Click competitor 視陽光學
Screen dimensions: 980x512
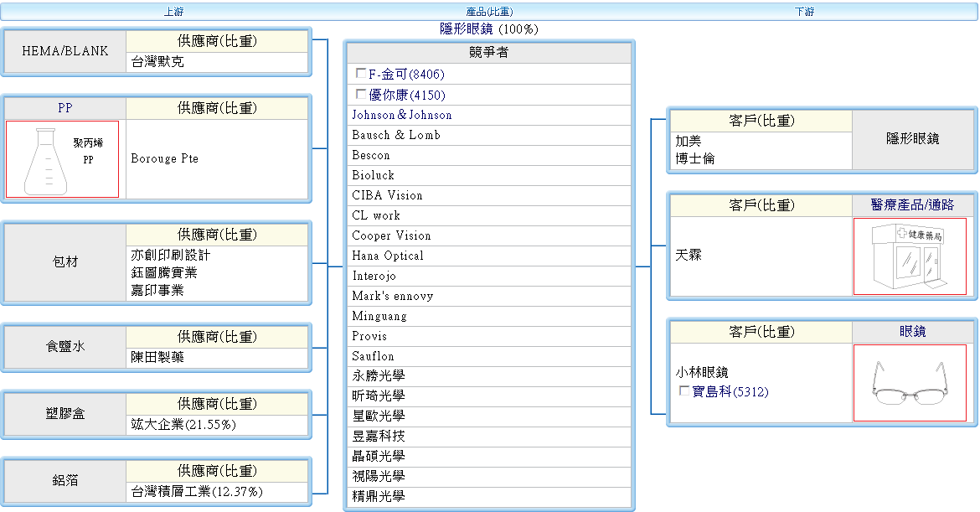pos(378,476)
